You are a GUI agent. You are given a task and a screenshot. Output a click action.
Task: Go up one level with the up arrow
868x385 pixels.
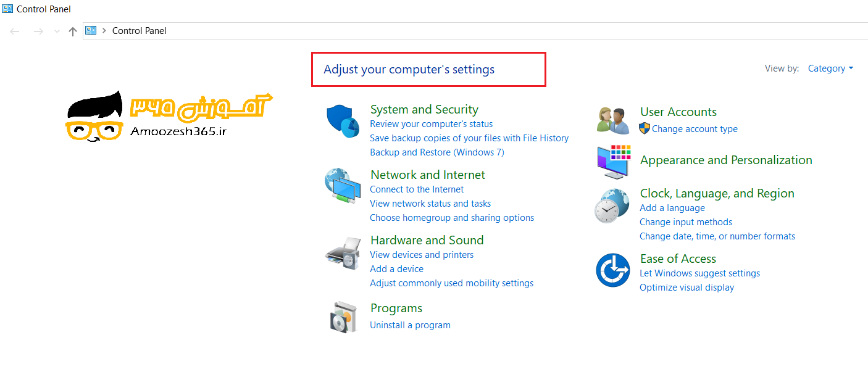[73, 31]
